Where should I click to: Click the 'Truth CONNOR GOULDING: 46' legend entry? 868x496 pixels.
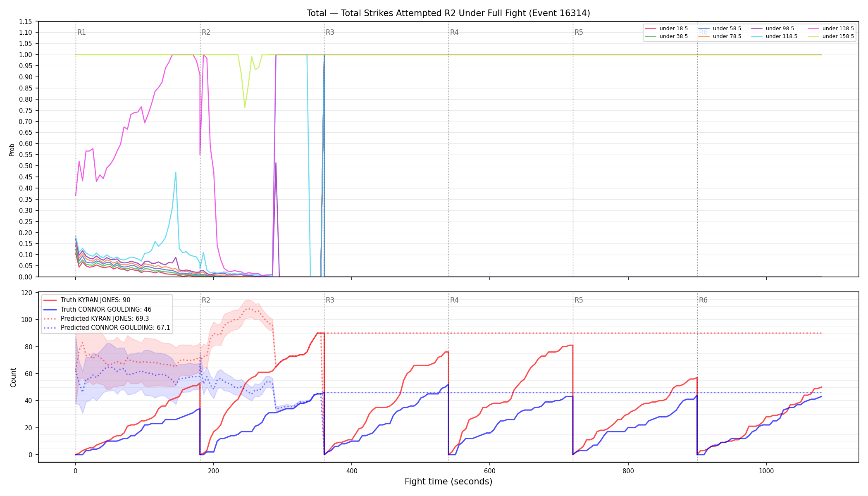tap(97, 309)
